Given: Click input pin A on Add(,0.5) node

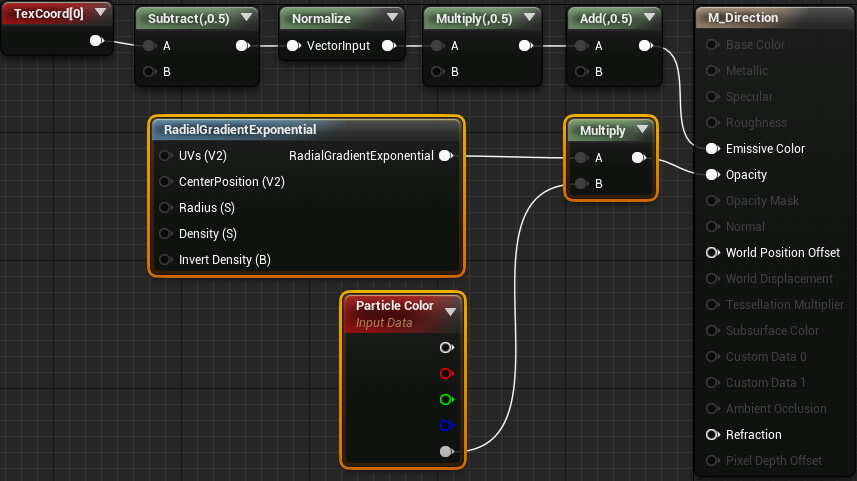Looking at the screenshot, I should coord(582,46).
